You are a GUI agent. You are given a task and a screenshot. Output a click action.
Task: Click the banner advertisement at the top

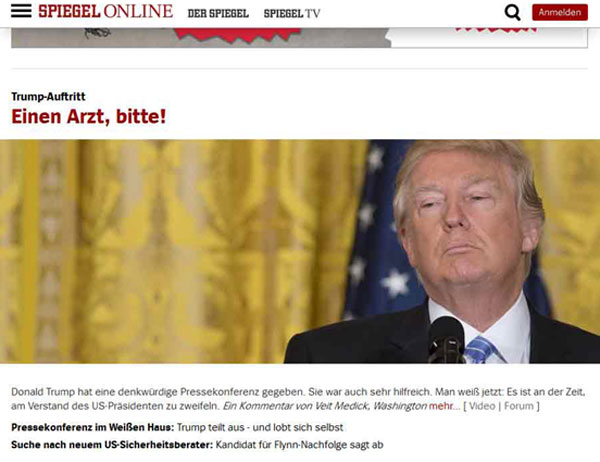click(x=299, y=38)
